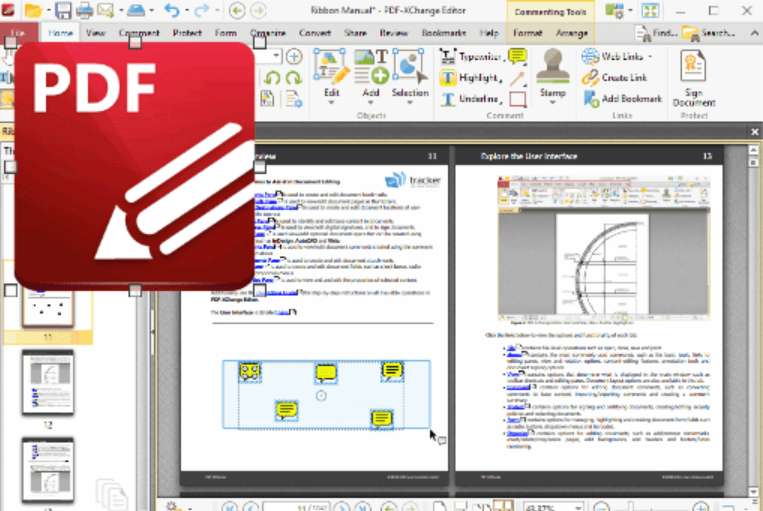Viewport: 763px width, 511px height.
Task: Toggle full screen mode icon near window controls
Action: 651,10
